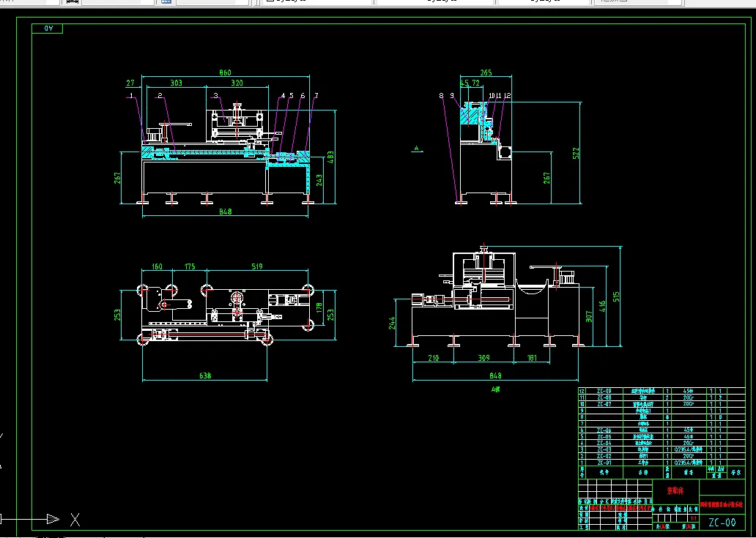This screenshot has width=756, height=538.
Task: Select the 320 dimension in front view
Action: tap(237, 83)
